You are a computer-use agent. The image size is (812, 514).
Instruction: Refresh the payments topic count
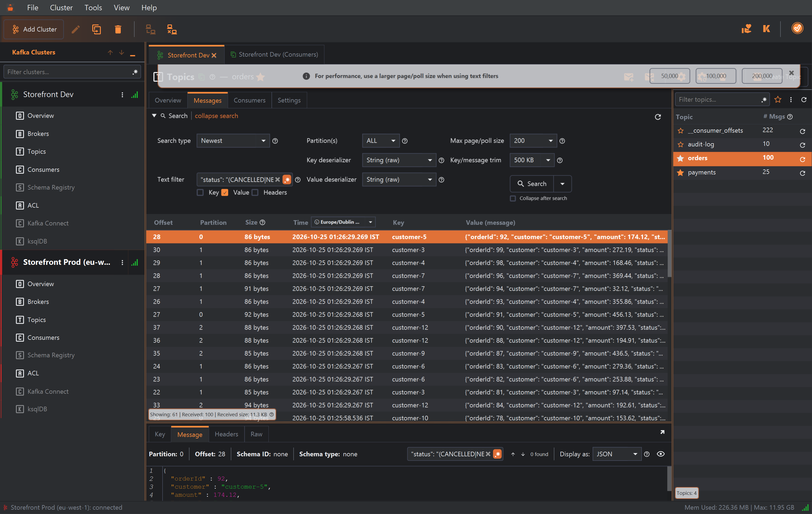tap(803, 173)
